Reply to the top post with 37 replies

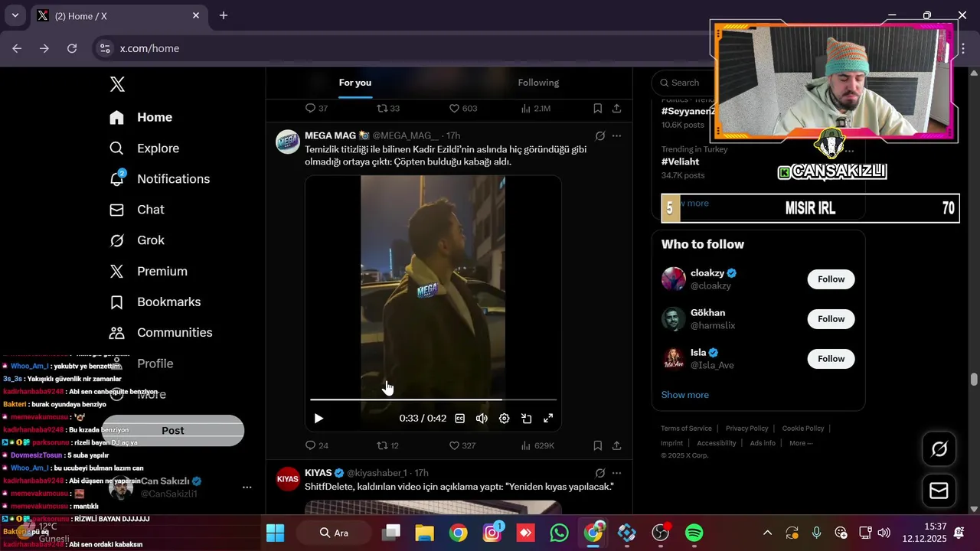click(x=317, y=108)
